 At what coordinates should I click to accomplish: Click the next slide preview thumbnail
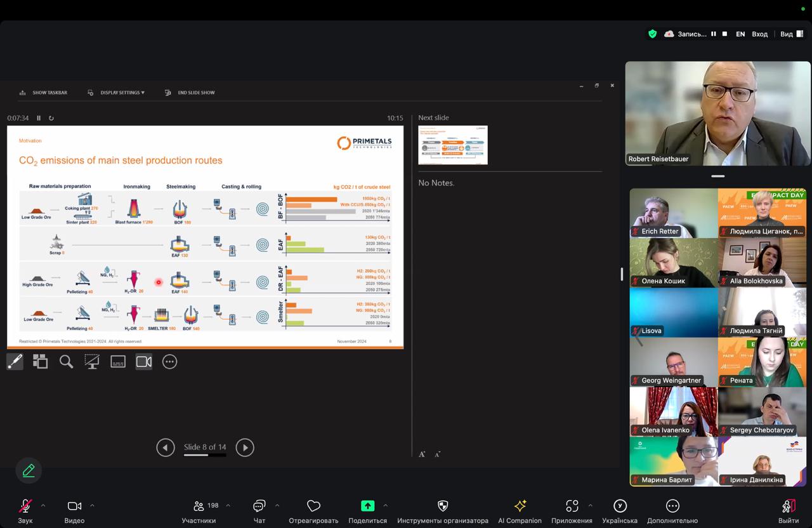[453, 145]
